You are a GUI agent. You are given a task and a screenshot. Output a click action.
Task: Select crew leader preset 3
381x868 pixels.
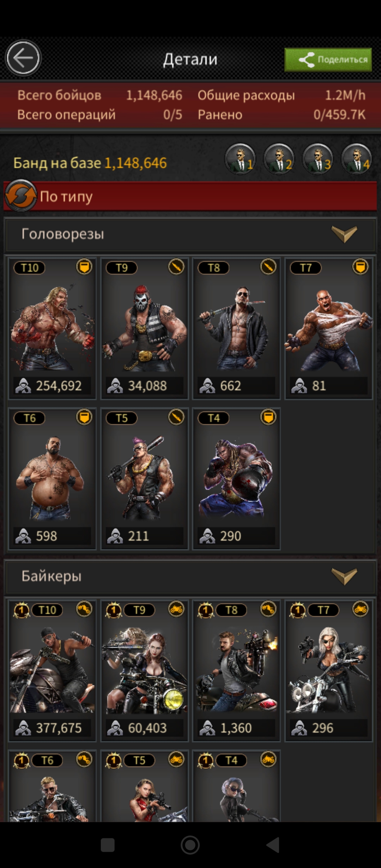tap(318, 159)
